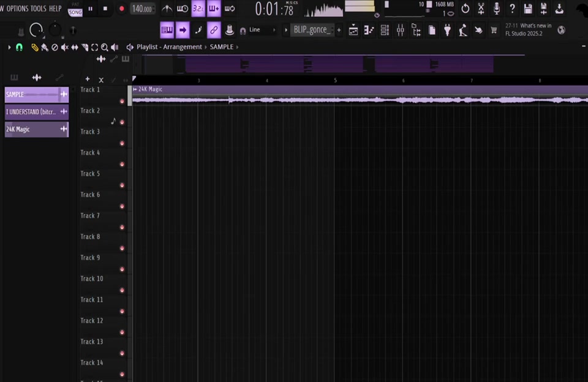The image size is (588, 382).
Task: Open the TOOLS menu
Action: tap(38, 8)
